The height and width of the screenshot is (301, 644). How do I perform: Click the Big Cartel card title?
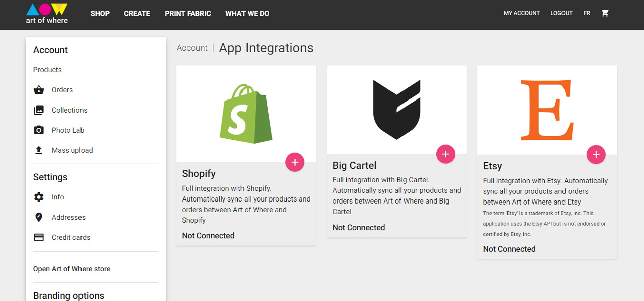click(354, 166)
